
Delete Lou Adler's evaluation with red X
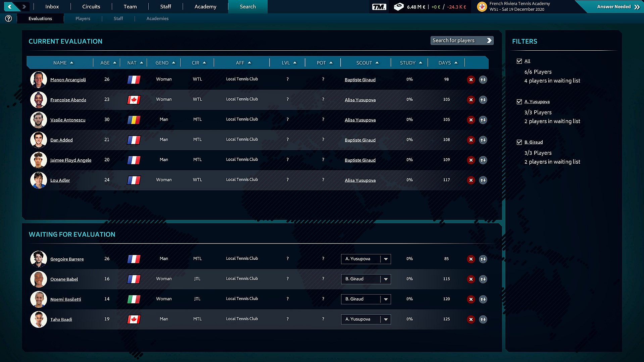click(x=471, y=180)
